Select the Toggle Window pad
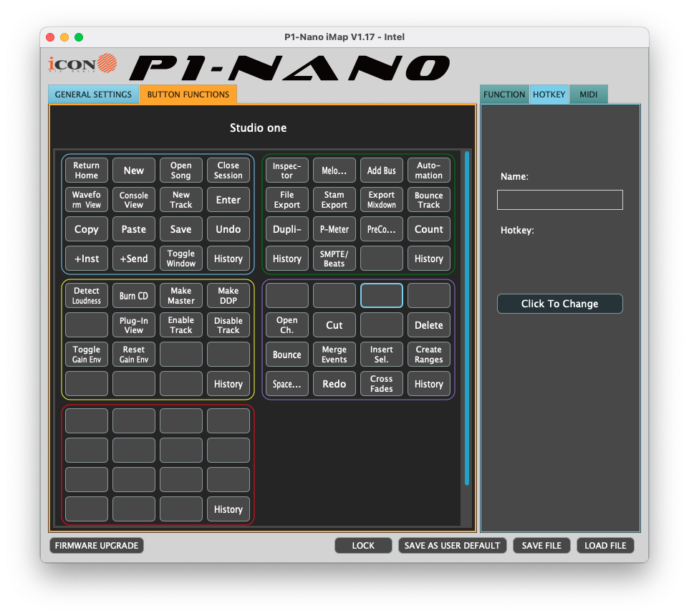The image size is (689, 616). [181, 259]
